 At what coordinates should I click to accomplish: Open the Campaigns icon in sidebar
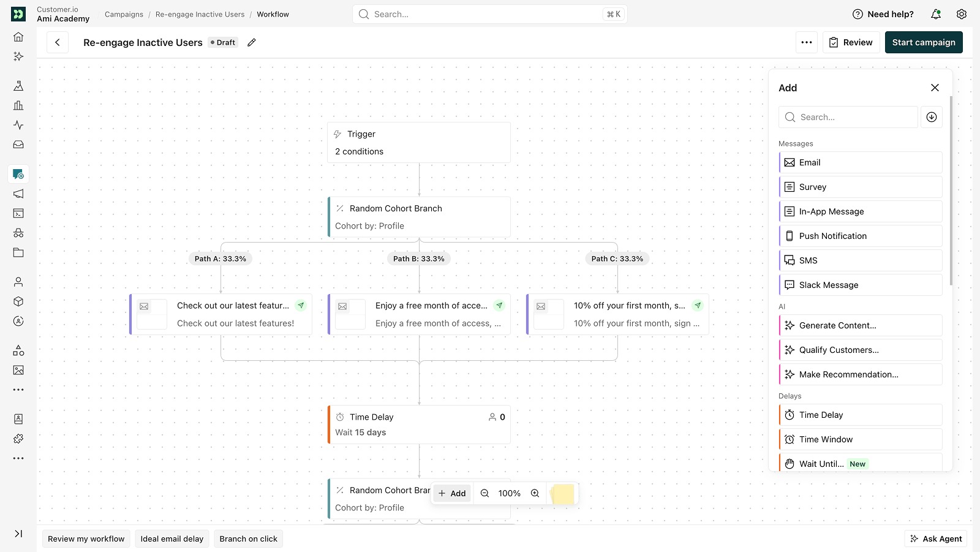pyautogui.click(x=18, y=174)
